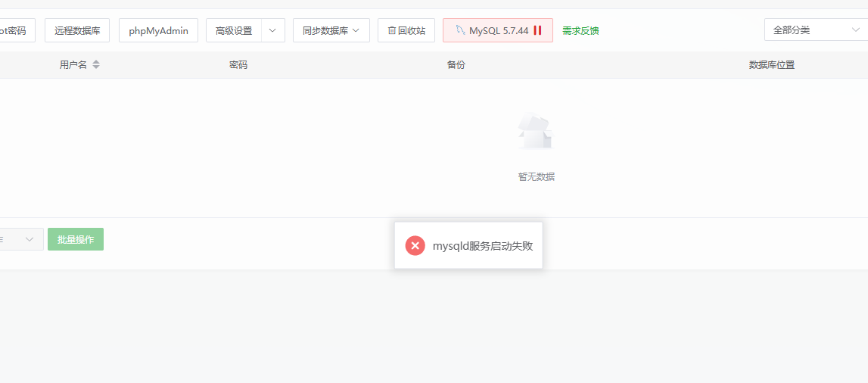868x383 pixels.
Task: Open 高级设置
Action: [234, 30]
